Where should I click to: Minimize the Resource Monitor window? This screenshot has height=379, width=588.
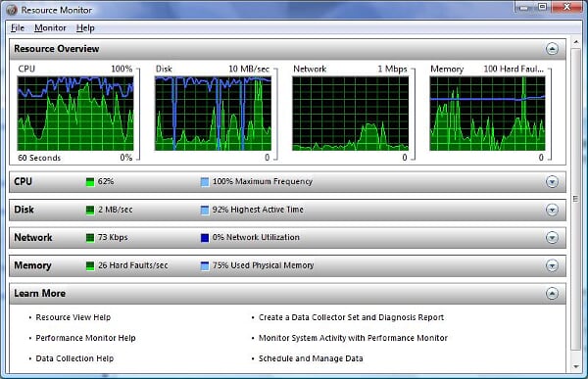tap(524, 7)
